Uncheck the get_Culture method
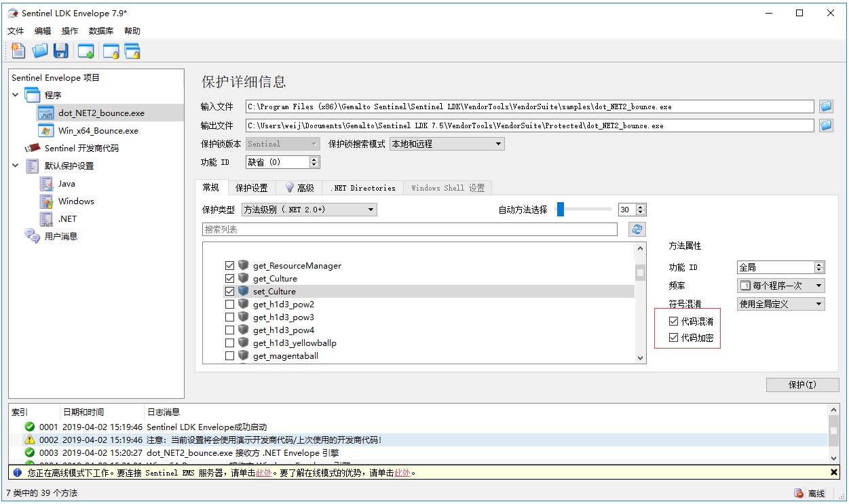Viewport: 849px width, 504px height. point(229,278)
